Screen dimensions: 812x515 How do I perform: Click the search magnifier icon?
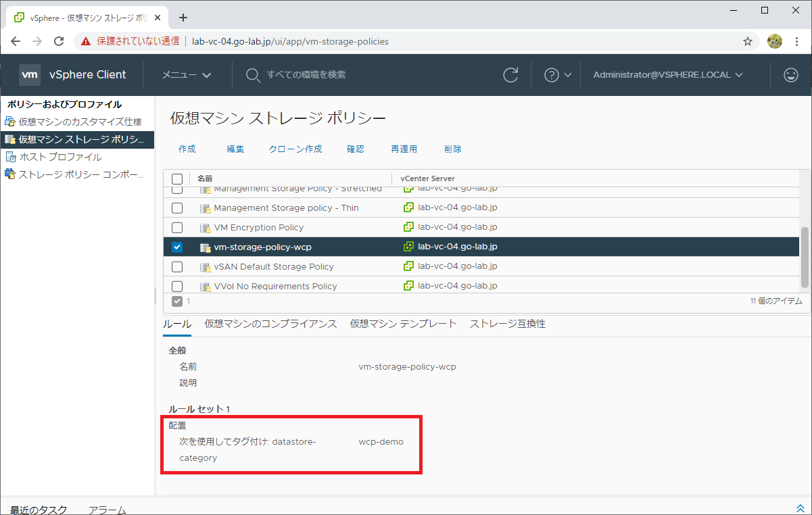253,75
